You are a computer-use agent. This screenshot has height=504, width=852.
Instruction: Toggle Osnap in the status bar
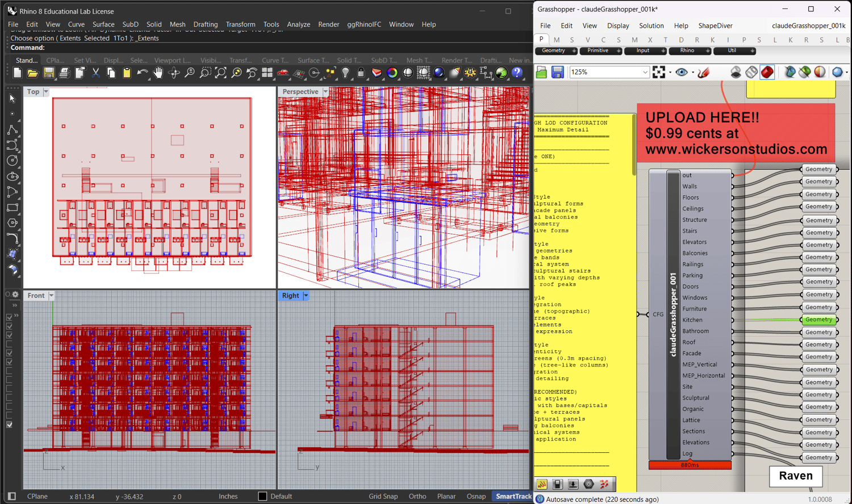click(476, 496)
